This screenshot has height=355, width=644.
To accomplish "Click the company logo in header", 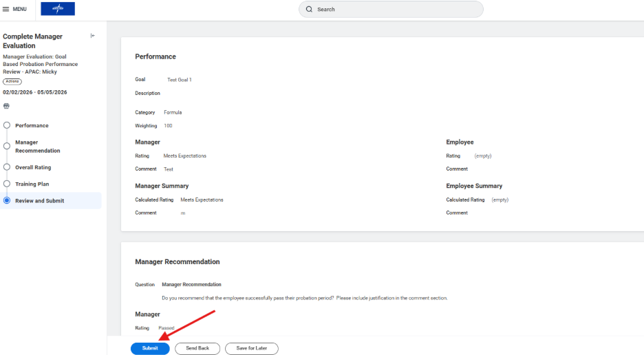I will (x=58, y=9).
